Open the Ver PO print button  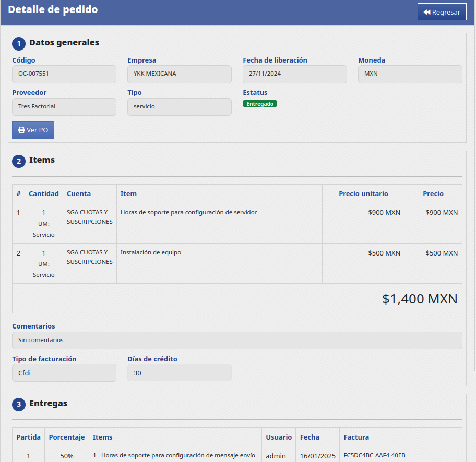pyautogui.click(x=33, y=130)
